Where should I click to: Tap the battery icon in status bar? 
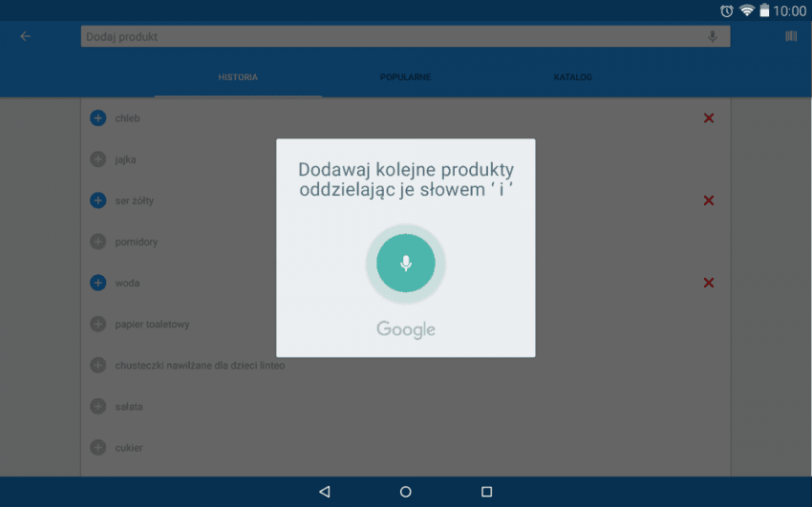tap(764, 11)
